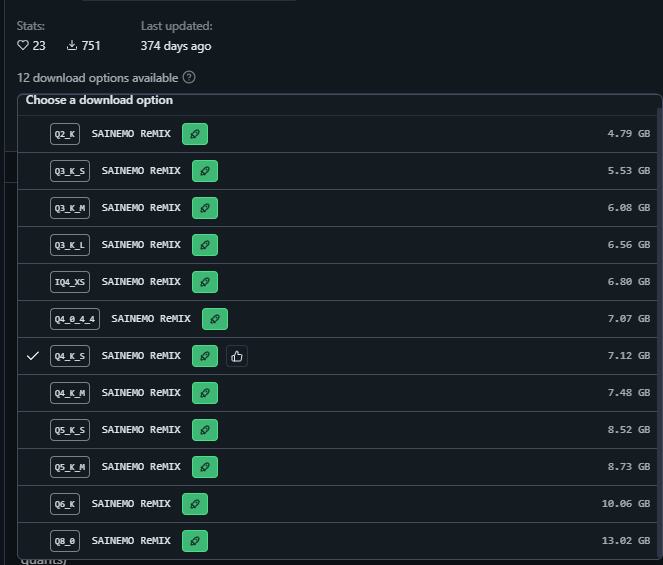Screen dimensions: 663x565
Task: Pick the Q5_K_M SAINEMO ReMIX entry
Action: coord(141,467)
